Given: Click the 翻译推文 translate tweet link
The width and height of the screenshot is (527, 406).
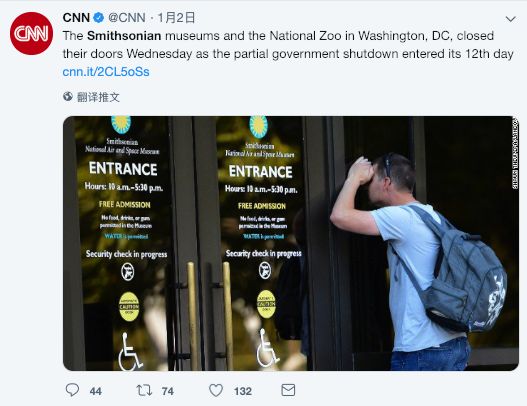Looking at the screenshot, I should [x=98, y=97].
